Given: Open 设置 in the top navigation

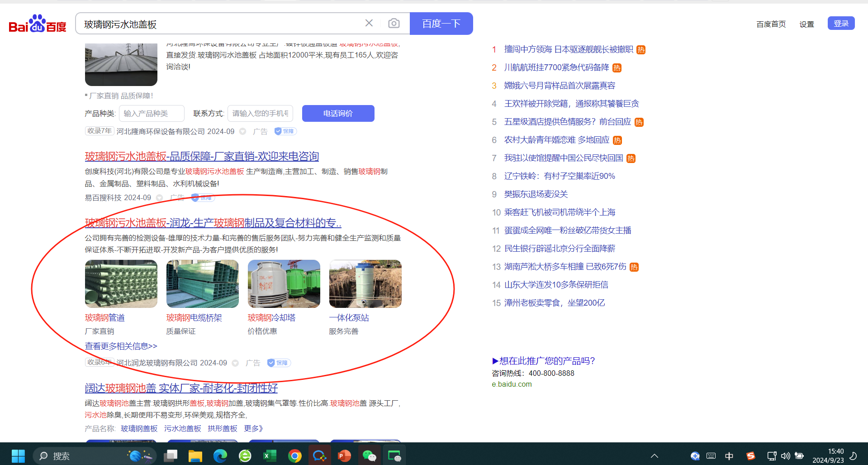Looking at the screenshot, I should [x=806, y=24].
